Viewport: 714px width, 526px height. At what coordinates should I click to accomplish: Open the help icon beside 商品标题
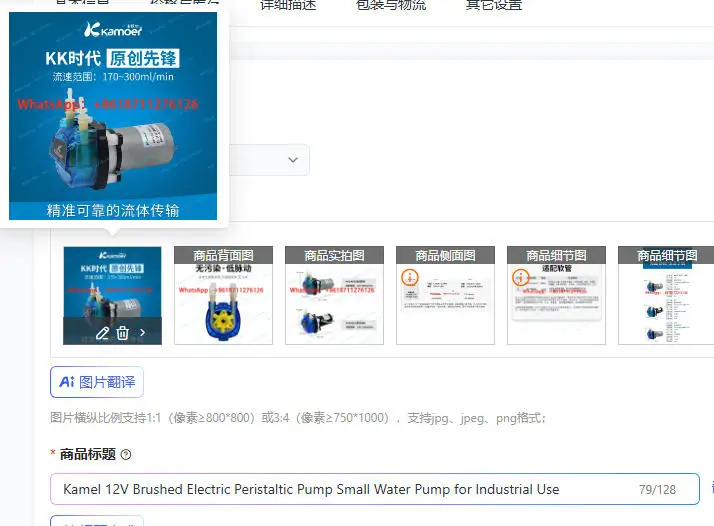point(126,455)
